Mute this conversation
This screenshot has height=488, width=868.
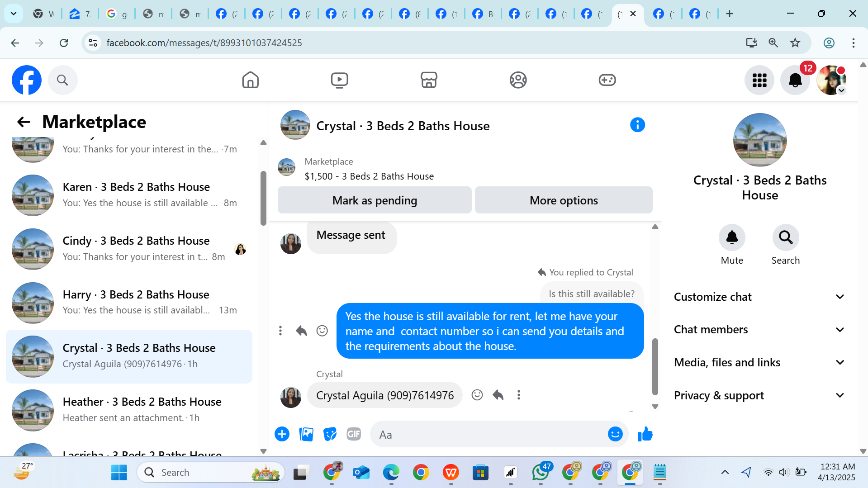(x=732, y=237)
